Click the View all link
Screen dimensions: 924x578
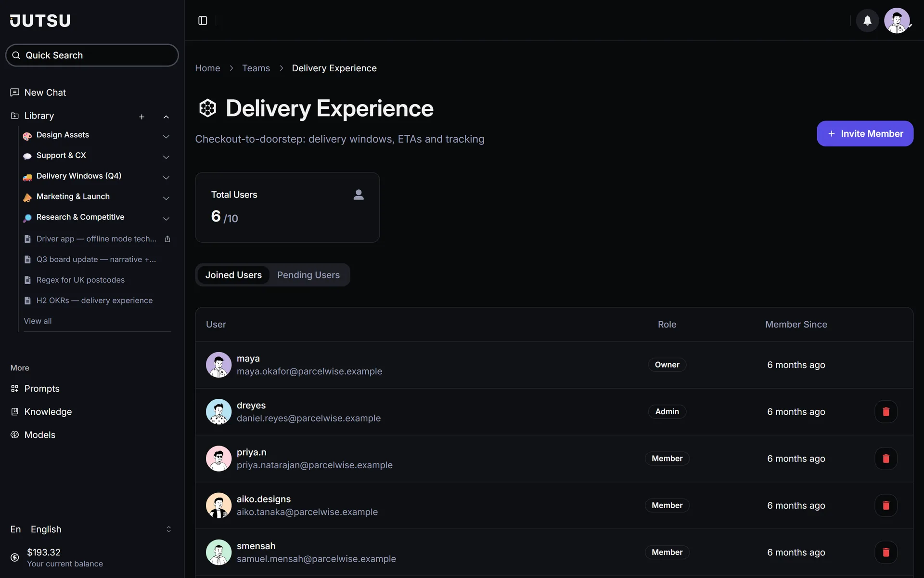(38, 321)
